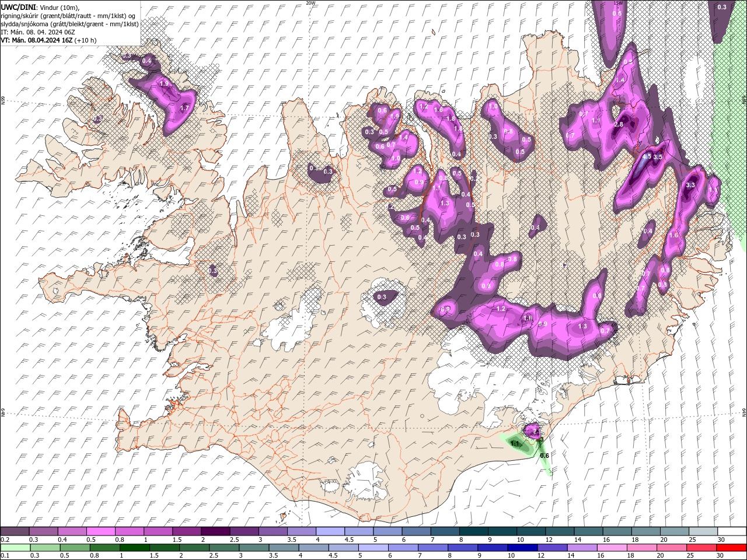Click upper legend swatch starting at 6
The height and width of the screenshot is (560, 747).
[x=416, y=531]
